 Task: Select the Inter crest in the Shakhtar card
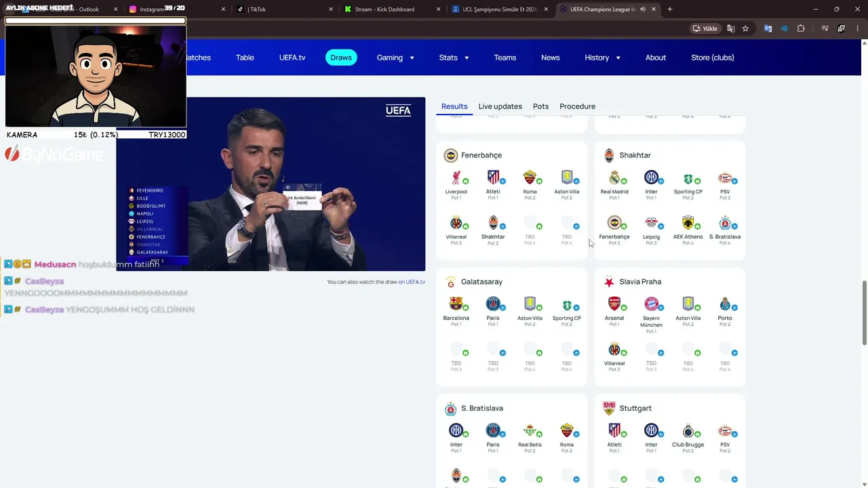[x=651, y=178]
